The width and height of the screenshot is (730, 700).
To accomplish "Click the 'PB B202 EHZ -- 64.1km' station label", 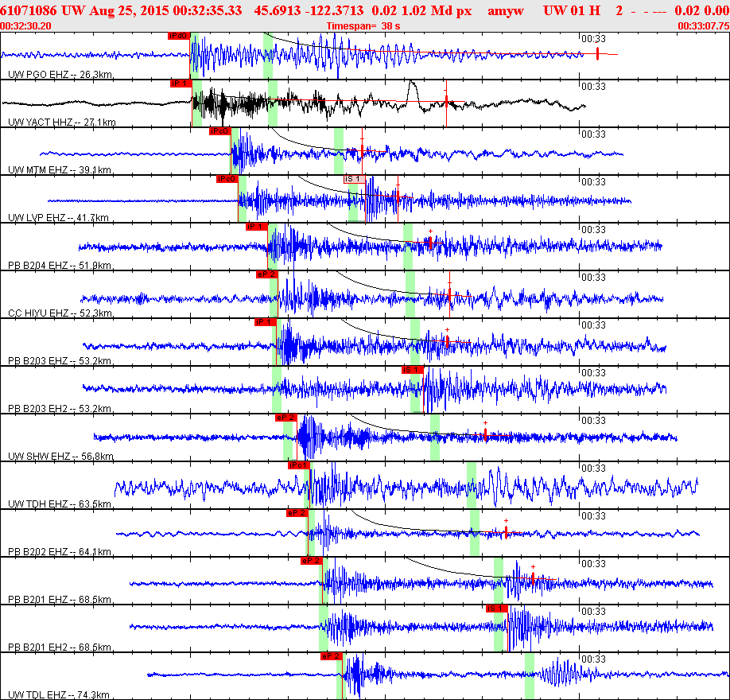I will point(60,552).
